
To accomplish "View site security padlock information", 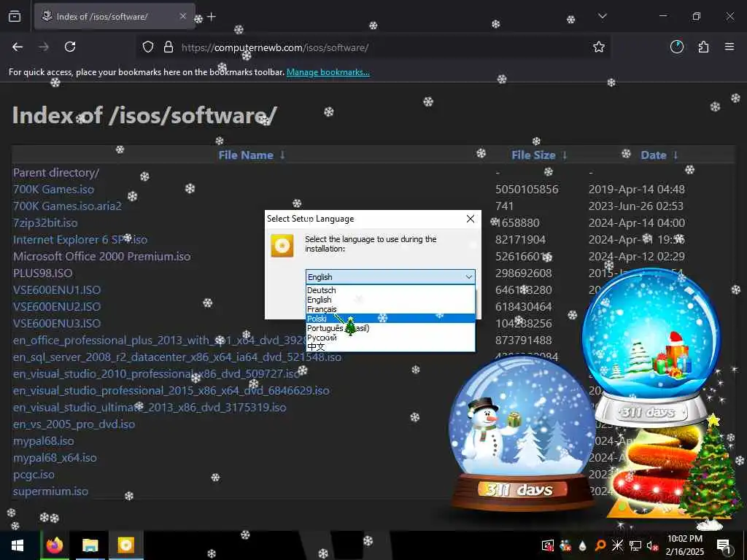I will [169, 47].
